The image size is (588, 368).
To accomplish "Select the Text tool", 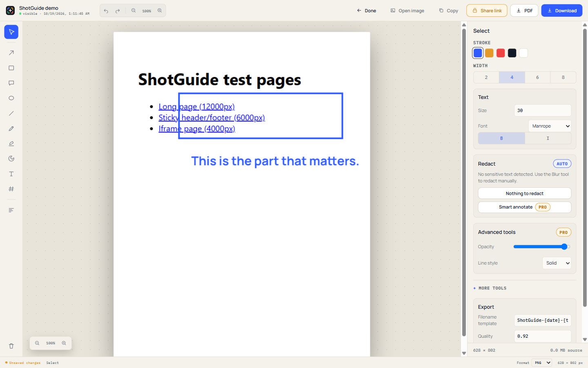I will [x=11, y=174].
